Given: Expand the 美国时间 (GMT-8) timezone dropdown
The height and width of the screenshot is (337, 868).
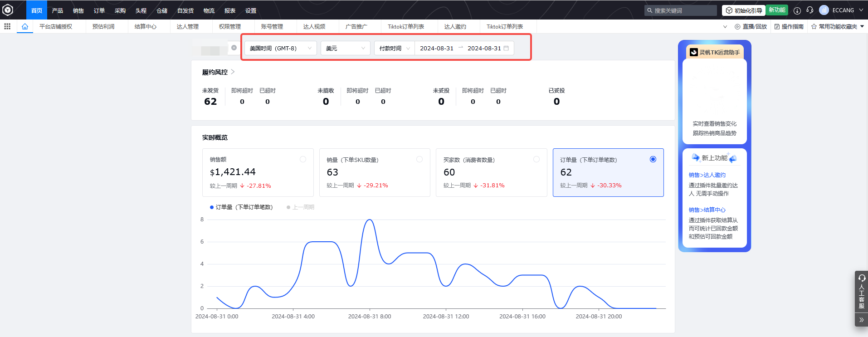Looking at the screenshot, I should tap(280, 48).
